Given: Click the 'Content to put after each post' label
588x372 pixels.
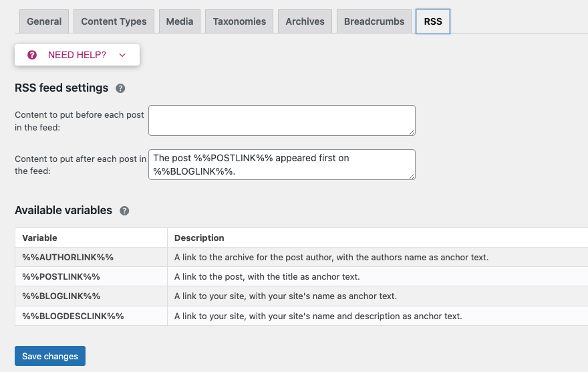Looking at the screenshot, I should (x=80, y=165).
